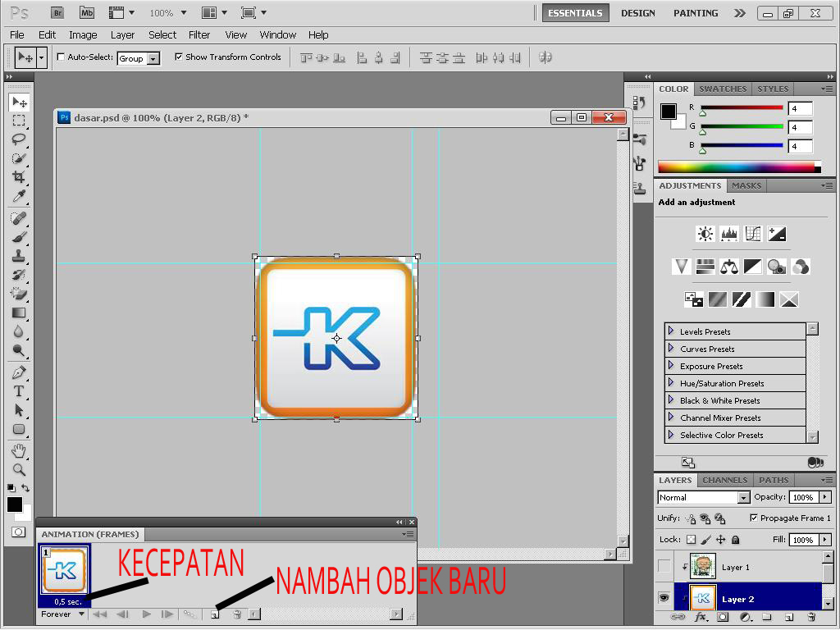This screenshot has height=630, width=840.
Task: Click the foreground color in Color panel
Action: [668, 112]
